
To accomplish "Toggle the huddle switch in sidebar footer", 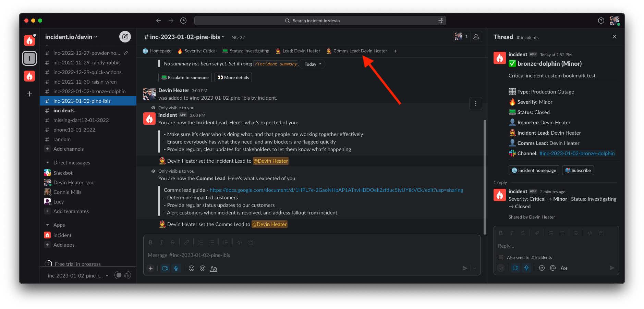I will [123, 275].
